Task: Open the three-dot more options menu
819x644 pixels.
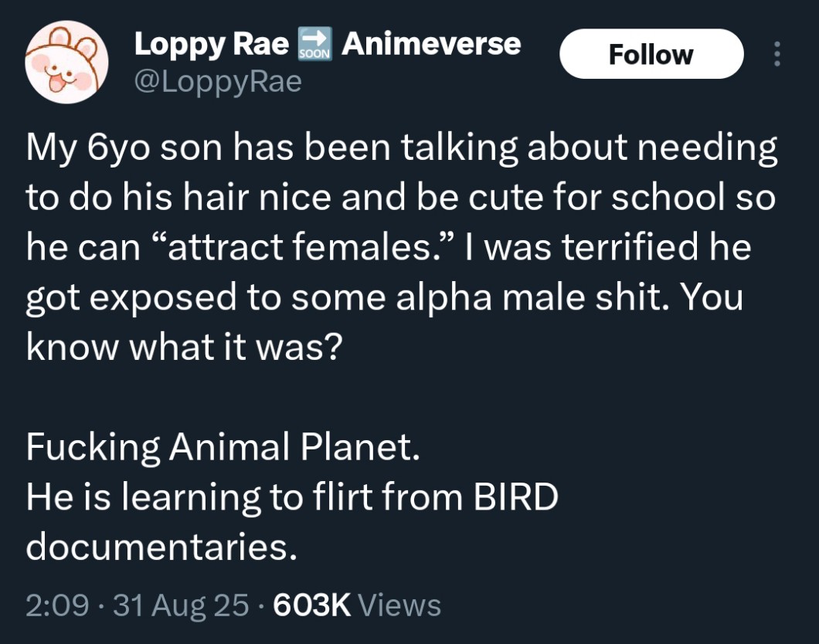Action: (777, 54)
